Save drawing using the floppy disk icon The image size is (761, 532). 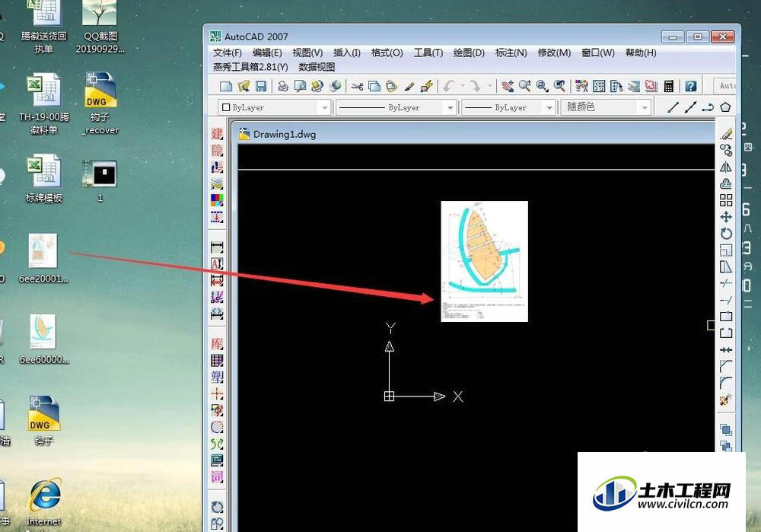260,87
